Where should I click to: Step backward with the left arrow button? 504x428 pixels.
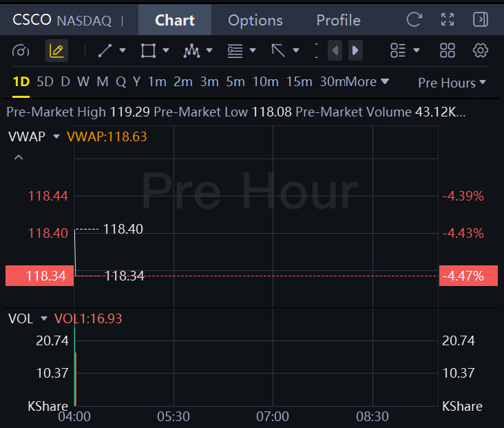[335, 50]
